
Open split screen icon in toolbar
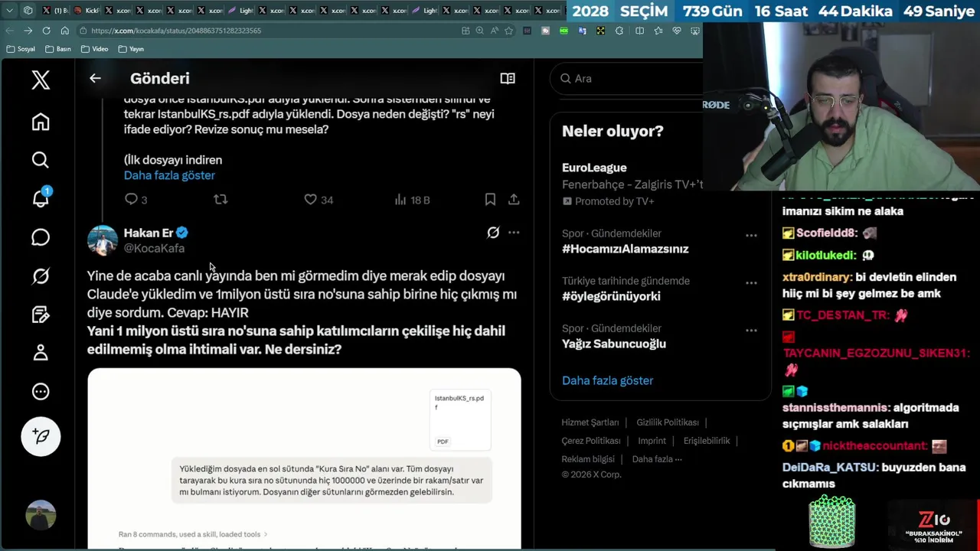[x=639, y=31]
